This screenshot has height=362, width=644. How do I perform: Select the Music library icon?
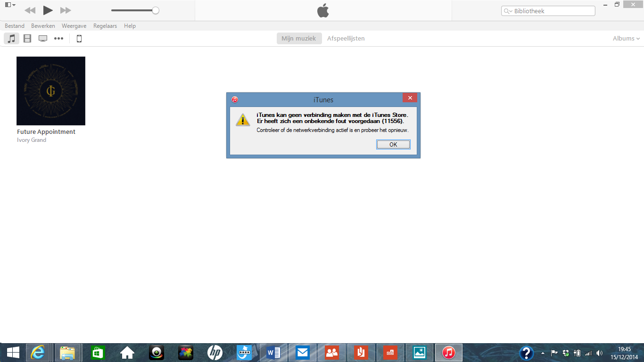click(12, 39)
